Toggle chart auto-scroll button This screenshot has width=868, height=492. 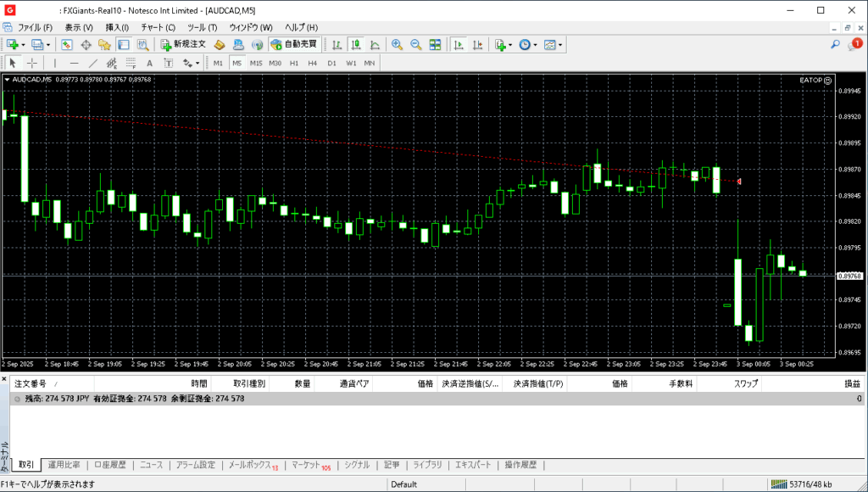(458, 44)
